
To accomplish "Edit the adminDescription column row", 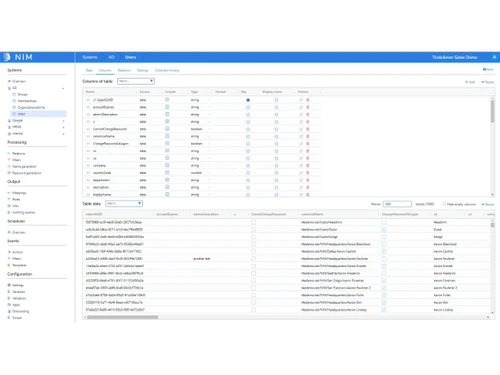I will pyautogui.click(x=301, y=115).
